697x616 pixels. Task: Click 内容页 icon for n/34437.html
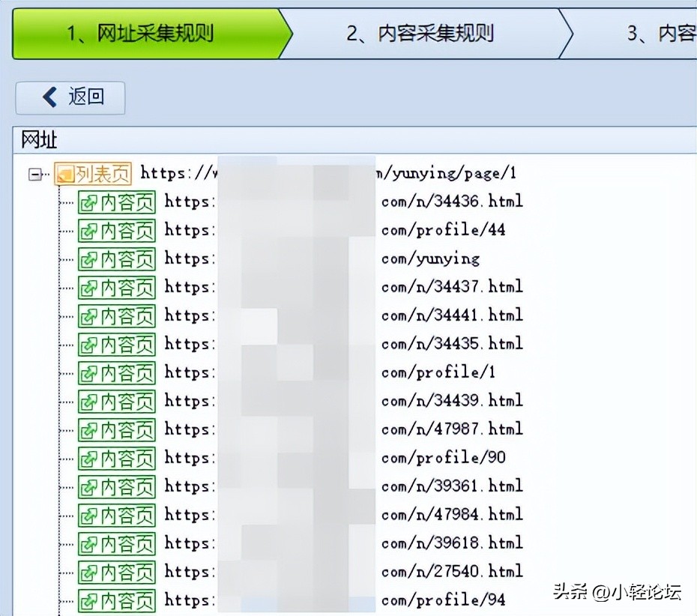click(117, 288)
